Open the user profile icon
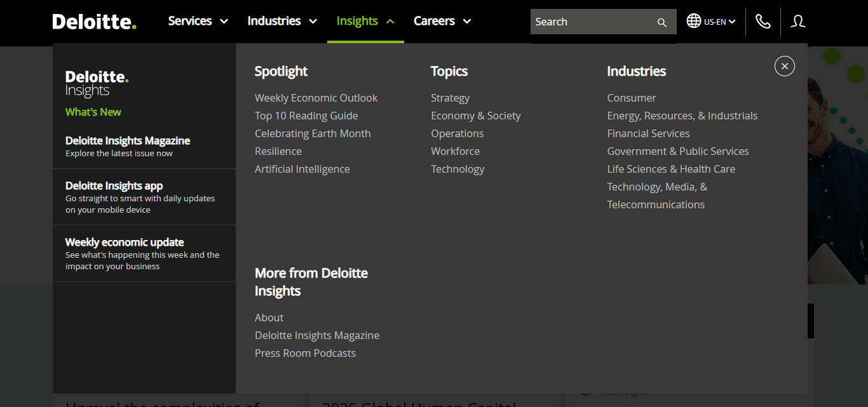This screenshot has height=407, width=868. (798, 22)
